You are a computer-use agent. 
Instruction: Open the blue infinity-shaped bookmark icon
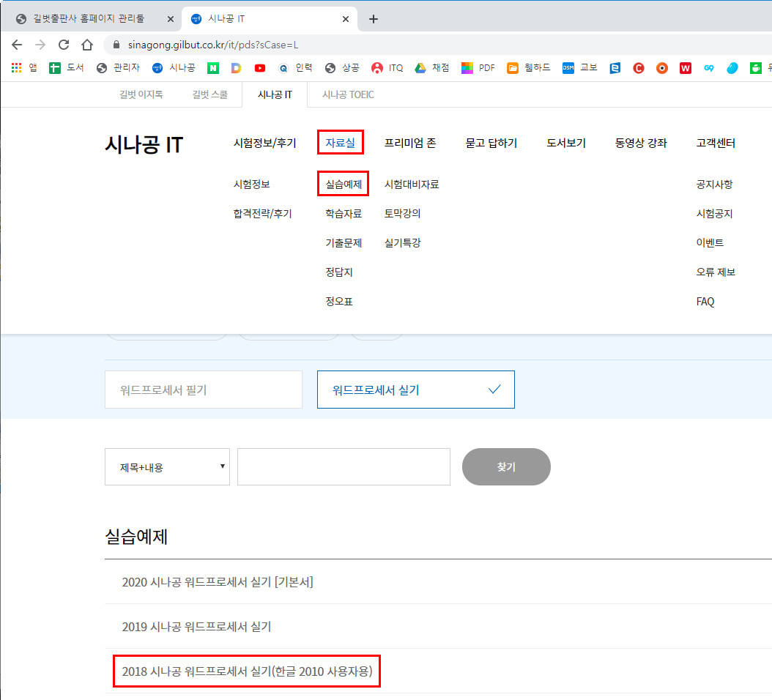coord(709,68)
